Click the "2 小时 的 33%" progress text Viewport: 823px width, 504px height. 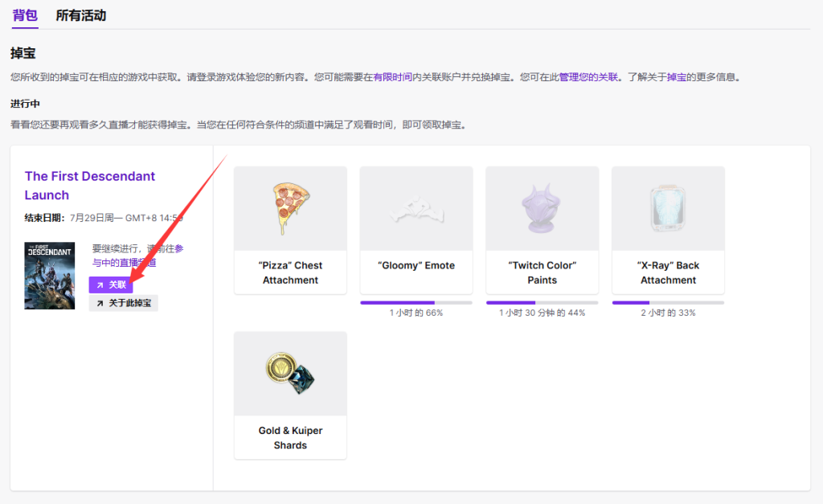[x=668, y=313]
